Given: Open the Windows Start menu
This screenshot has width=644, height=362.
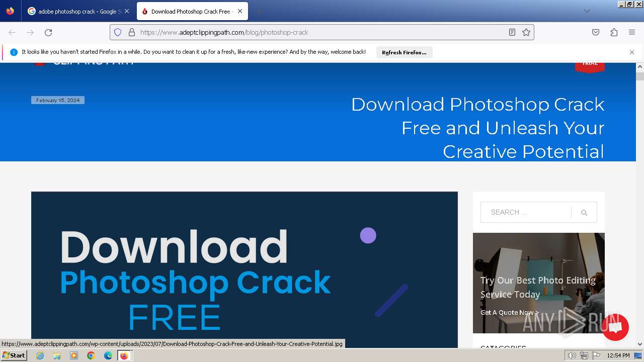Looking at the screenshot, I should click(14, 355).
